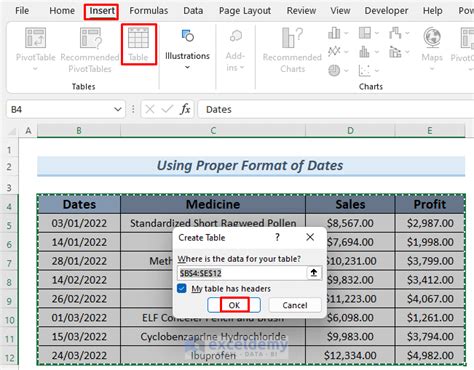Viewport: 474px width, 370px height.
Task: Click the table range input field
Action: tap(242, 273)
